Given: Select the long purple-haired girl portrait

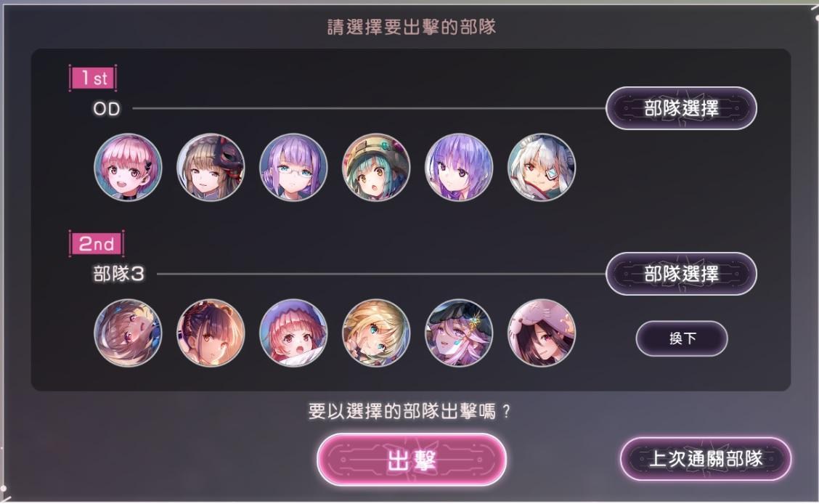Looking at the screenshot, I should (459, 168).
